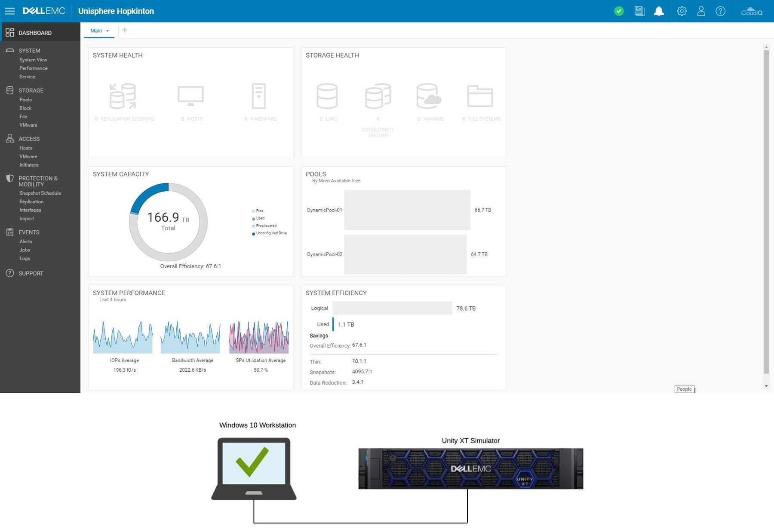Click the Support question mark icon in sidebar
This screenshot has height=532, width=774.
click(10, 273)
